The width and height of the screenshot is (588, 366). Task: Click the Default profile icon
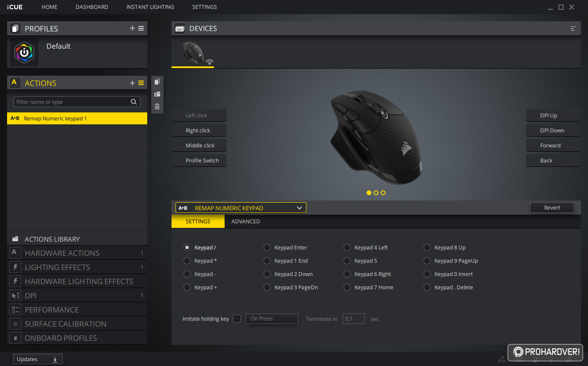[24, 52]
